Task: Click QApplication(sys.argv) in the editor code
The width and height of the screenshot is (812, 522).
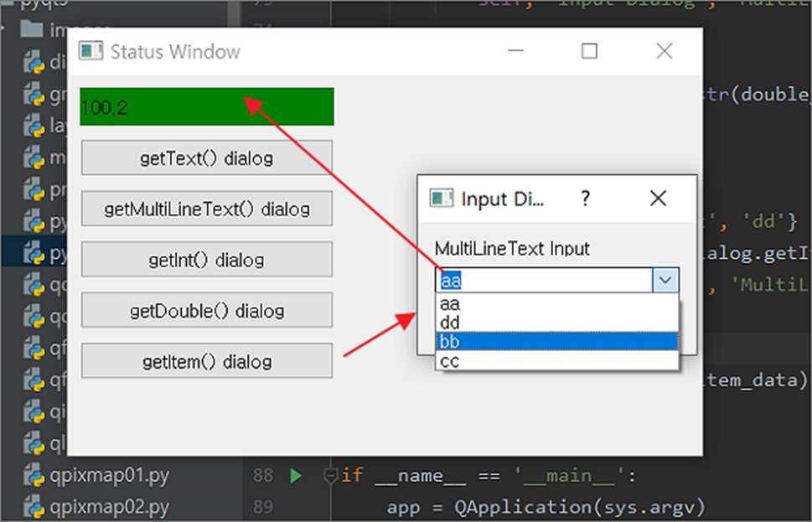Action: [580, 507]
